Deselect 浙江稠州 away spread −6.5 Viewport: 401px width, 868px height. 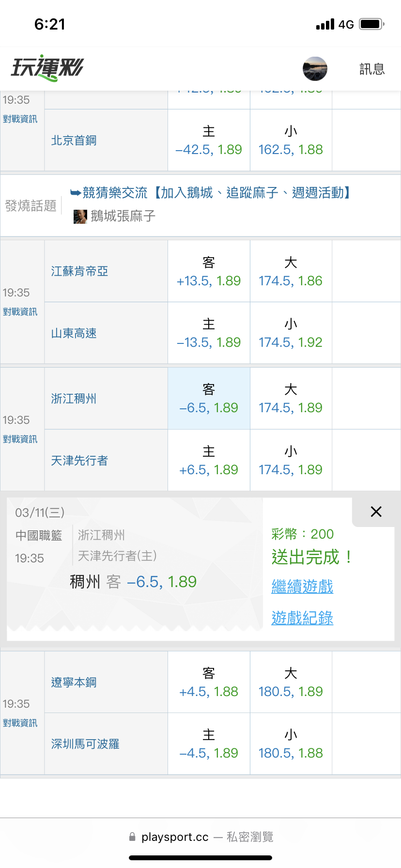tap(209, 399)
